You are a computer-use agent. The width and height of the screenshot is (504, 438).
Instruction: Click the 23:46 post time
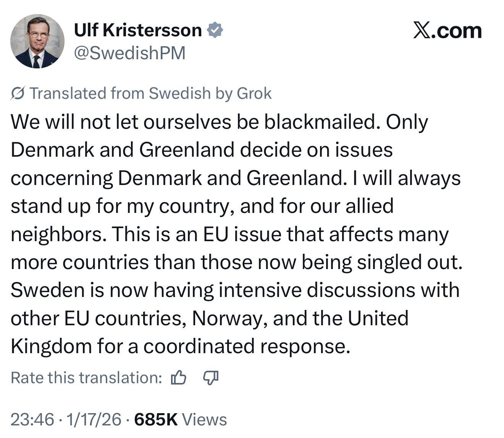pyautogui.click(x=32, y=420)
